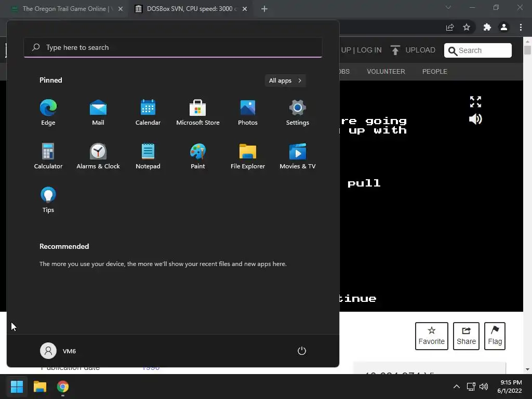Click the UPLOAD button on the site

tap(413, 50)
